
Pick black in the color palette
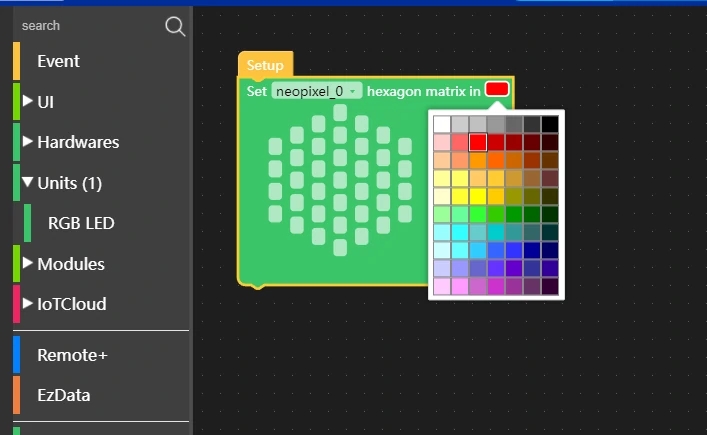550,124
